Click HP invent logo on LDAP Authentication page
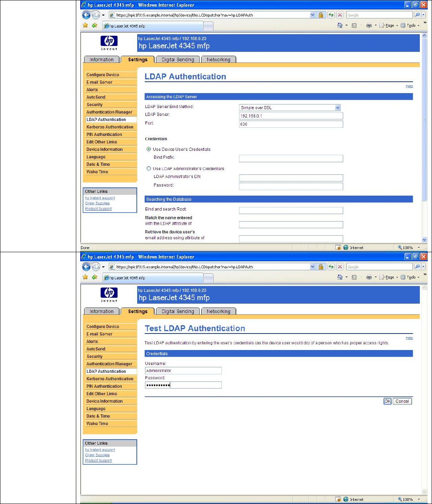The height and width of the screenshot is (504, 432). 109,42
